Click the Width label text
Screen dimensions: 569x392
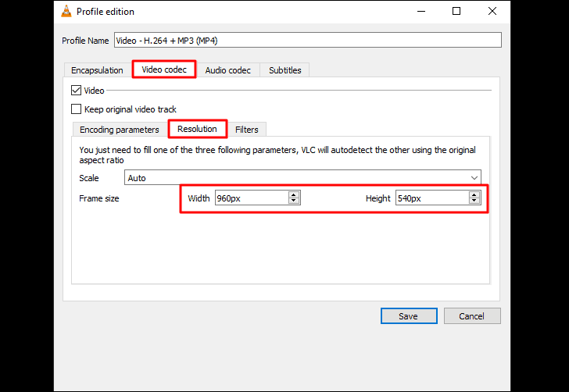click(199, 198)
